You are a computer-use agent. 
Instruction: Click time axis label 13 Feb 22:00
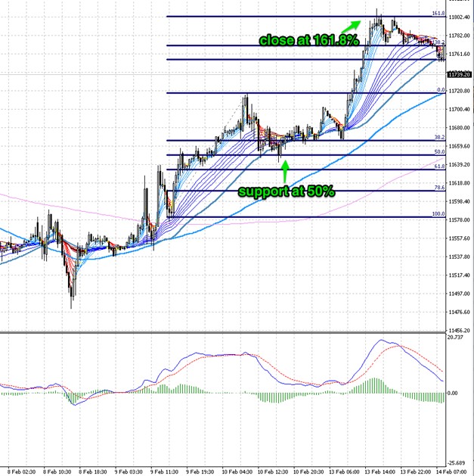click(x=416, y=472)
